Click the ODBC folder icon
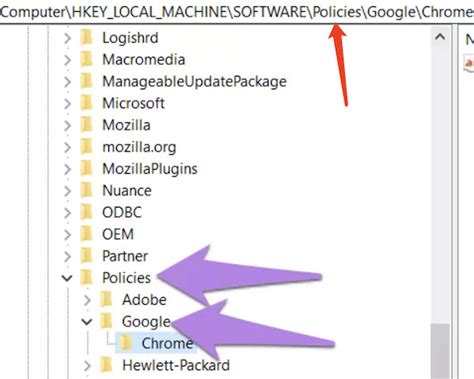 pyautogui.click(x=87, y=212)
